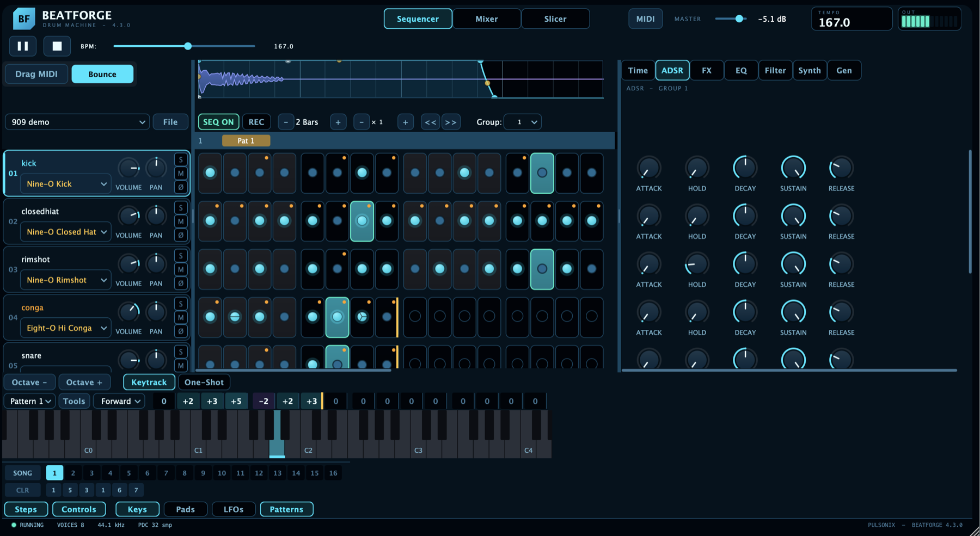Click the Bounce button
Image resolution: width=980 pixels, height=536 pixels.
pyautogui.click(x=102, y=74)
